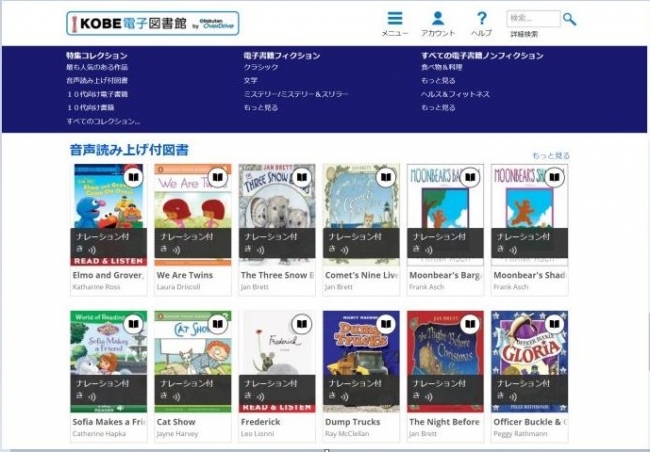Click the ebook icon on Frederick
This screenshot has width=650, height=452.
coord(301,324)
